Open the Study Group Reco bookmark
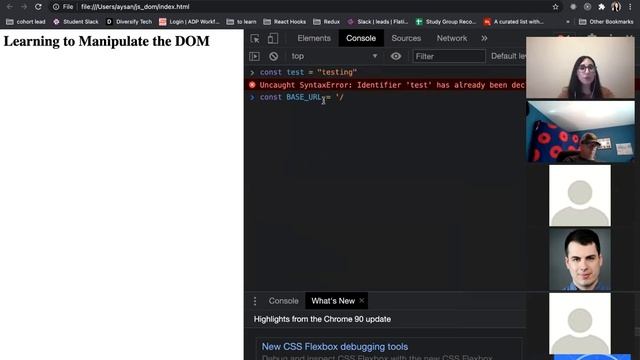Viewport: 640px width, 360px height. point(446,22)
